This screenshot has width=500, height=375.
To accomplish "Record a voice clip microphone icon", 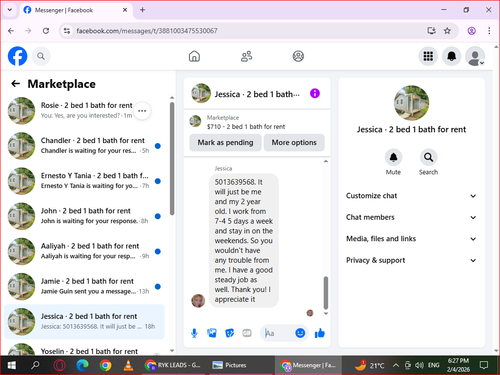I will tap(194, 333).
